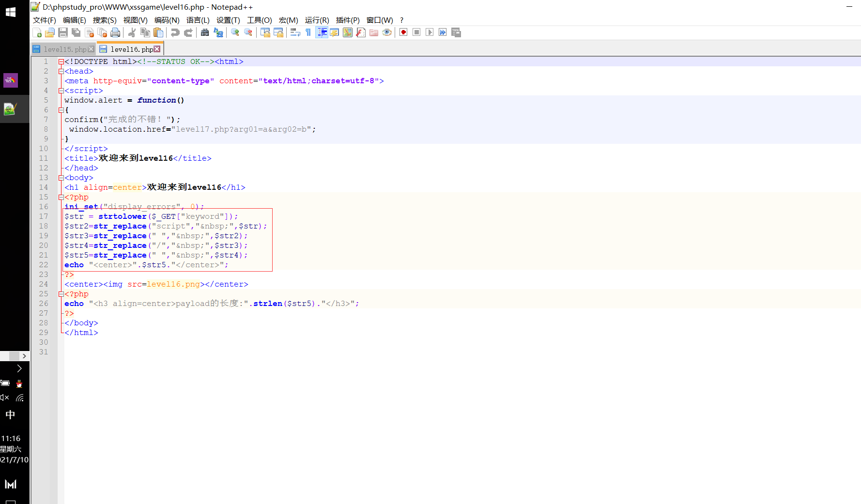Open the 工具(O) menu
Viewport: 861px width, 504px height.
click(x=260, y=20)
